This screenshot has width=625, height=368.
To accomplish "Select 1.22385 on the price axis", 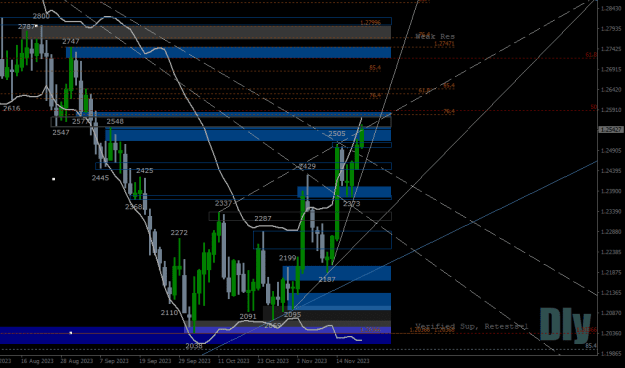I will pyautogui.click(x=612, y=252).
